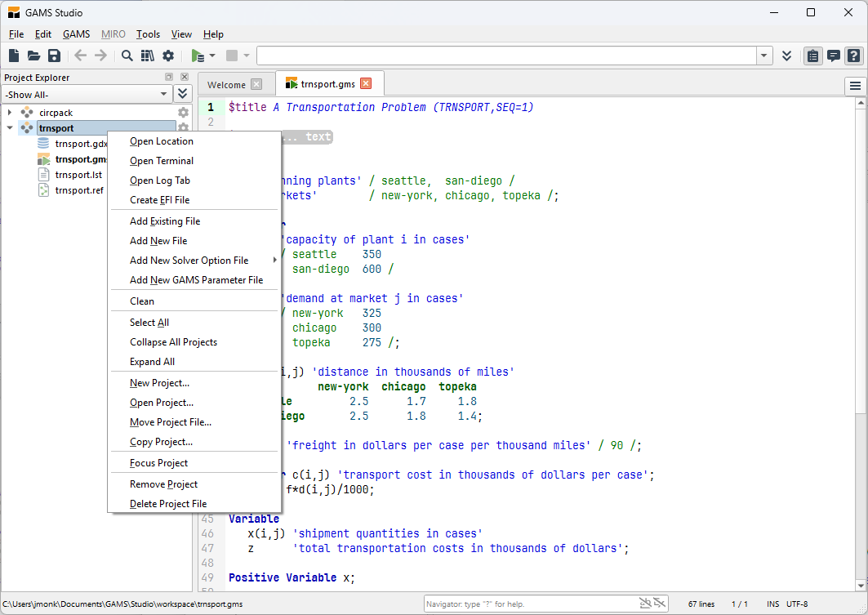Screen dimensions: 868x615
Task: Open the -Show All- filter dropdown
Action: pyautogui.click(x=87, y=95)
